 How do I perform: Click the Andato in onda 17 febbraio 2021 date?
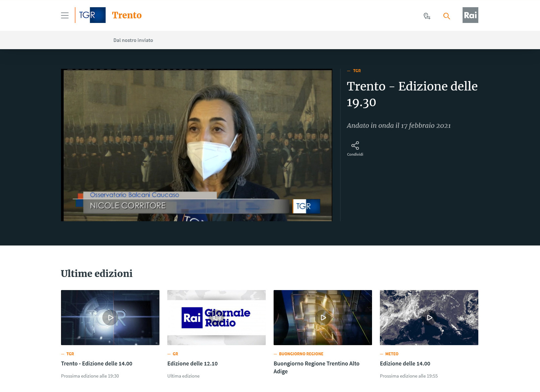point(399,126)
